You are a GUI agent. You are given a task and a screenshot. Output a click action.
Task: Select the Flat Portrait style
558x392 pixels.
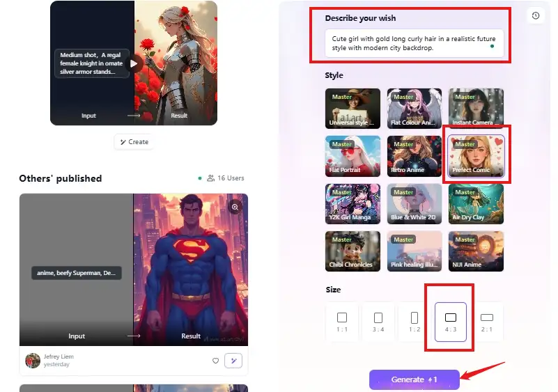click(x=352, y=156)
